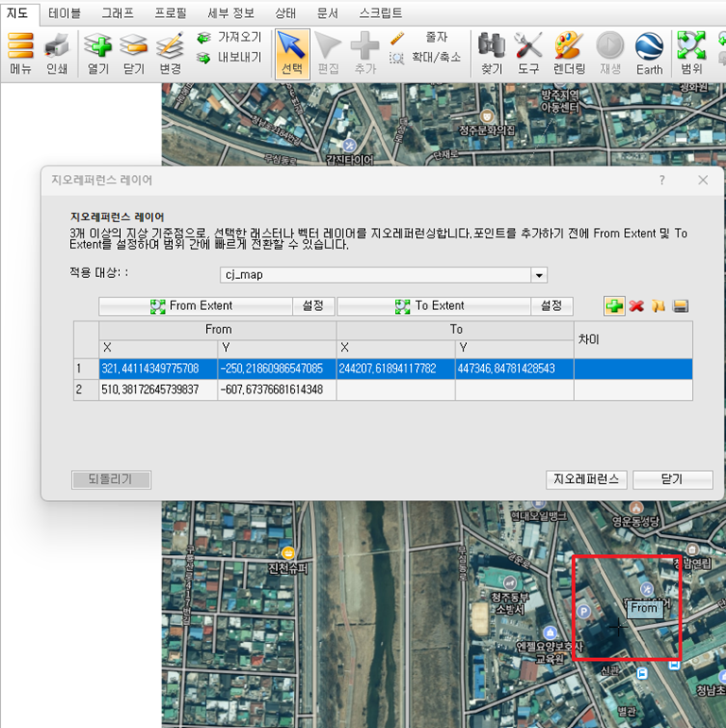Image resolution: width=726 pixels, height=728 pixels.
Task: Click the open points file folder icon
Action: click(658, 306)
